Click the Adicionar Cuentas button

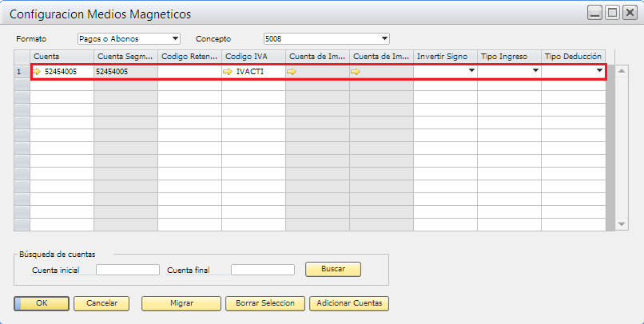[x=350, y=303]
